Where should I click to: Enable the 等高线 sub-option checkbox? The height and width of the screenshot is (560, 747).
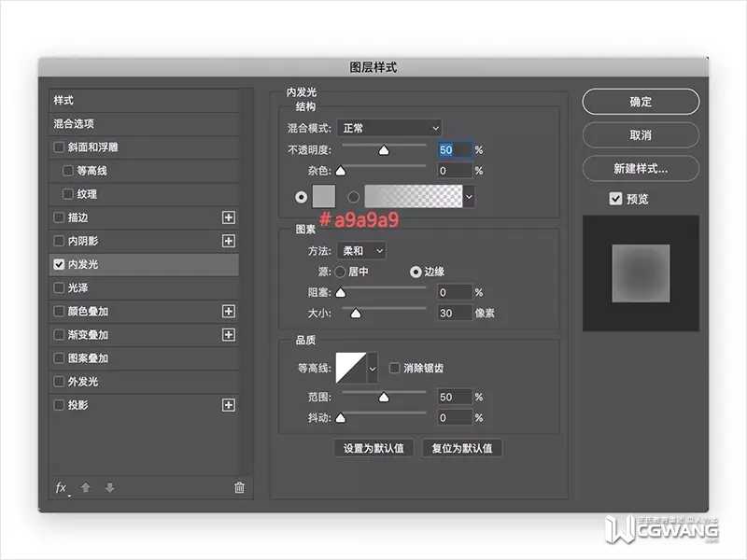coord(67,171)
